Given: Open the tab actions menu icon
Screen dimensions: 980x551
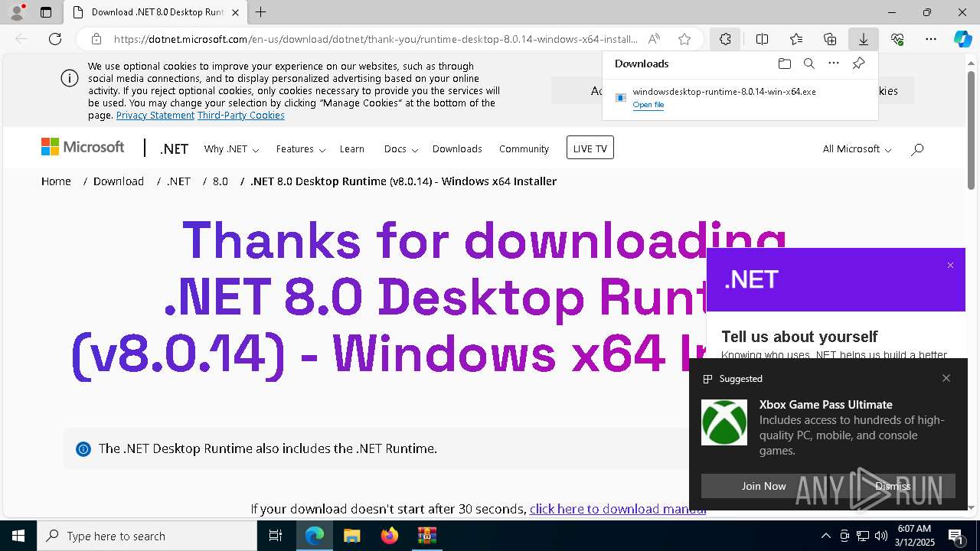Looking at the screenshot, I should coord(46,12).
